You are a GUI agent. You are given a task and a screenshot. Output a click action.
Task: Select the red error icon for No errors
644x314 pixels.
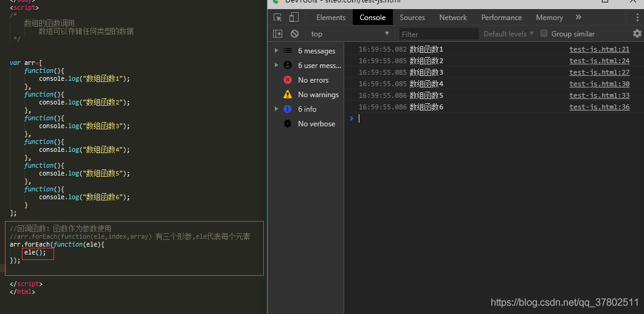[288, 80]
